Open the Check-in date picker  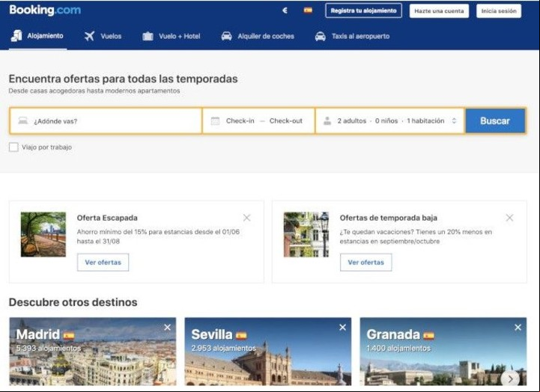point(240,120)
